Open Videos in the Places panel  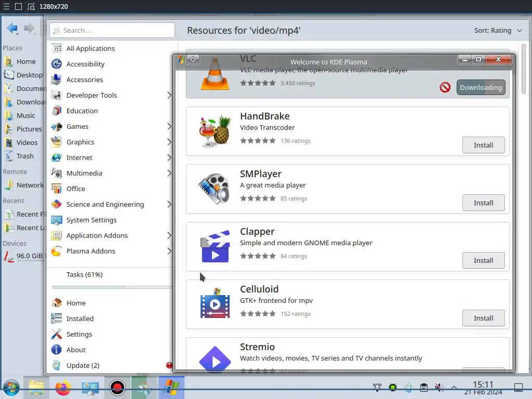pyautogui.click(x=22, y=142)
